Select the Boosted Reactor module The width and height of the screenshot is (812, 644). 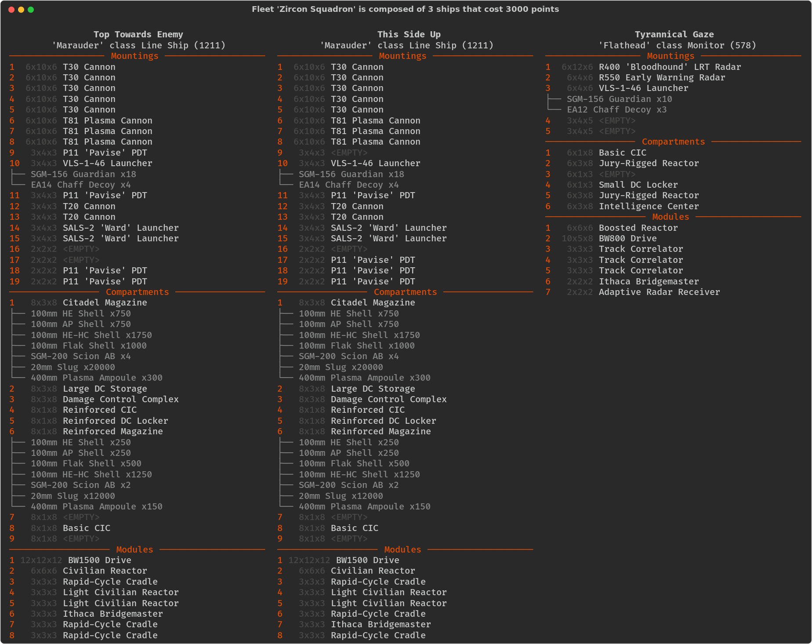click(638, 228)
